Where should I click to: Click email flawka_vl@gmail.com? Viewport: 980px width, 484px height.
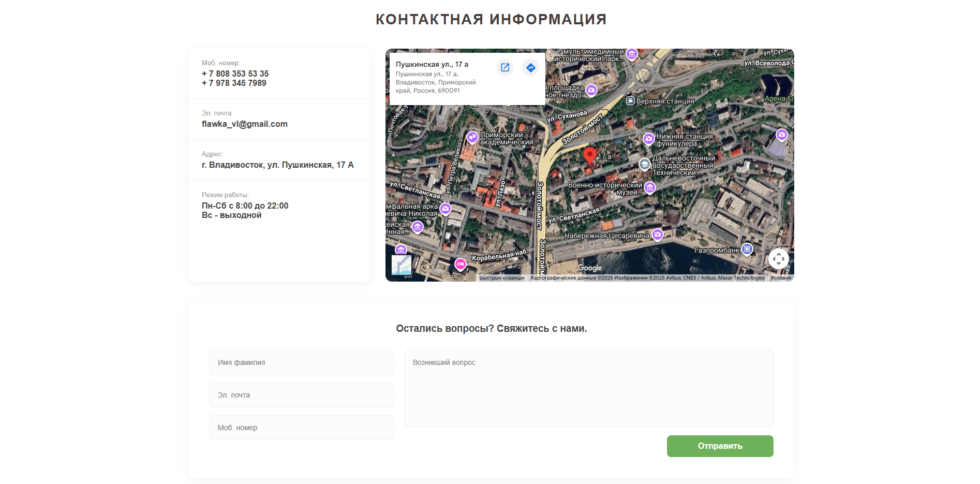[245, 124]
